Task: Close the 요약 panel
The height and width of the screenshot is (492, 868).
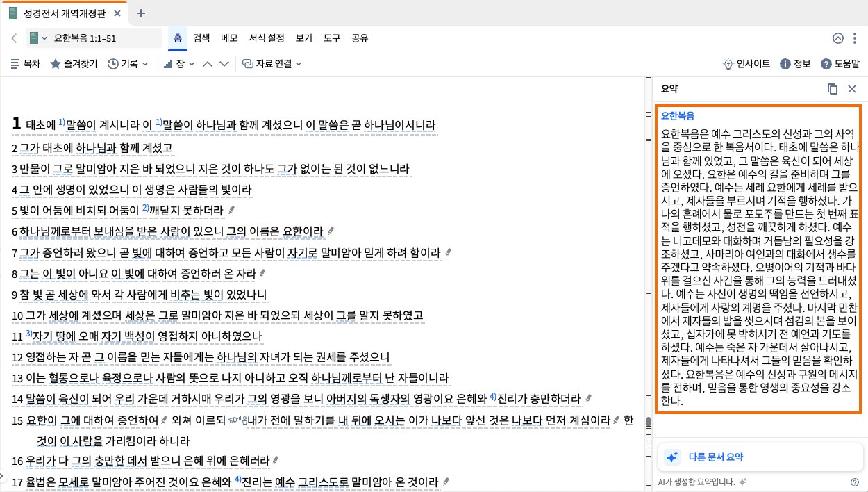Action: 852,89
